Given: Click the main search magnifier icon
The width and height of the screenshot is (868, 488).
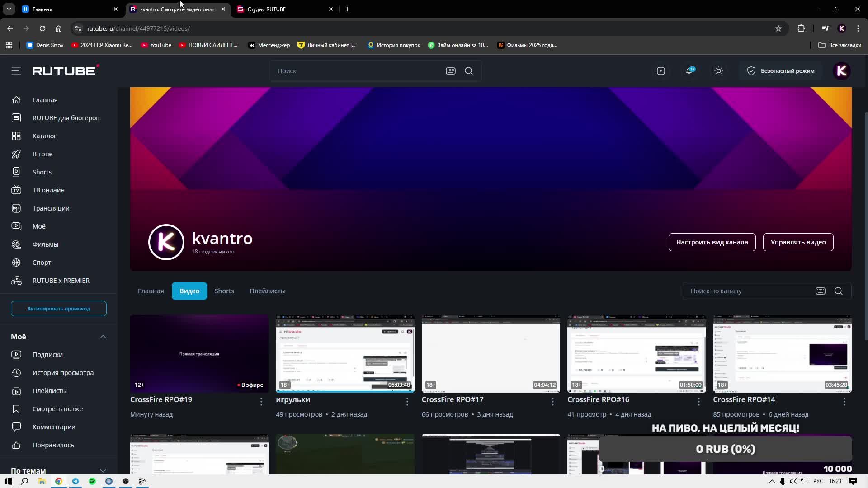Looking at the screenshot, I should point(469,71).
